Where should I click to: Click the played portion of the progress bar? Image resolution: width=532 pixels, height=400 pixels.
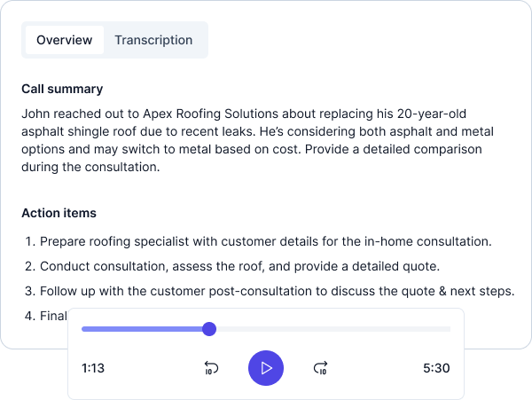tap(142, 329)
